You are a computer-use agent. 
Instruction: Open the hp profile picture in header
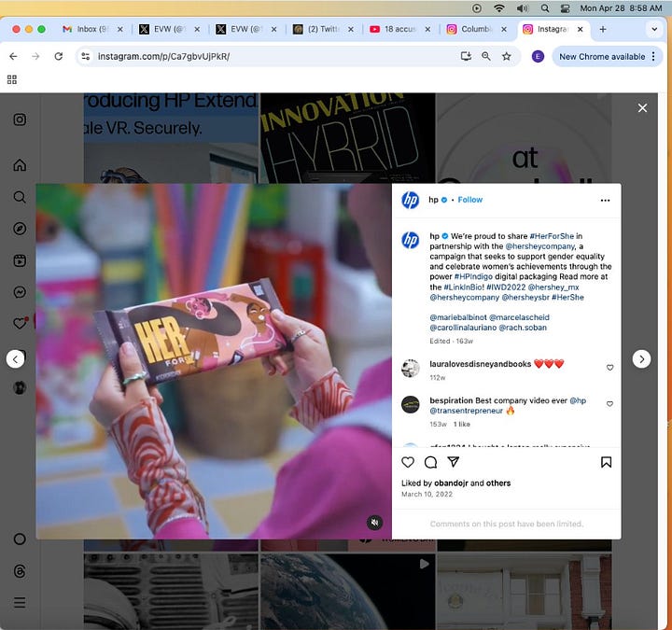(x=410, y=200)
